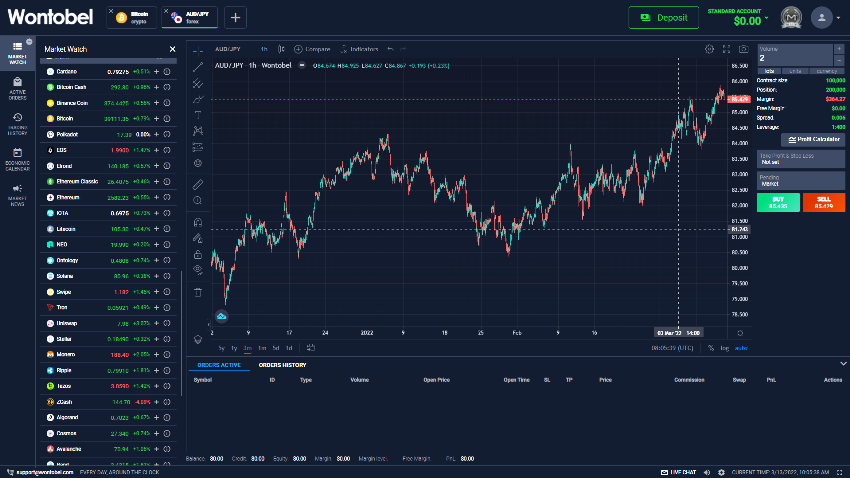Decrease volume with the minus stepper
This screenshot has height=478, width=850.
(839, 60)
